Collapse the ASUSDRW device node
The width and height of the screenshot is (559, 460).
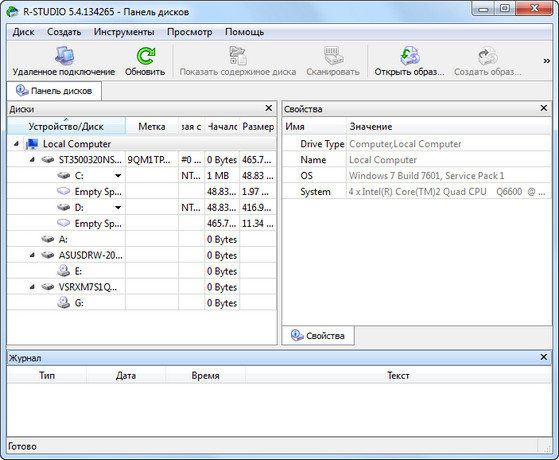(32, 255)
